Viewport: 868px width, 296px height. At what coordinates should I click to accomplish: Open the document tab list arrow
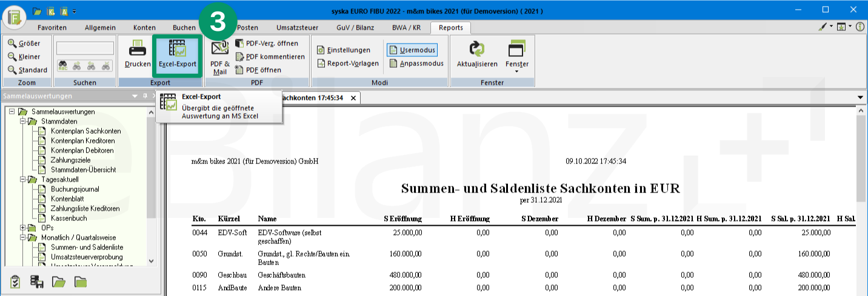861,97
